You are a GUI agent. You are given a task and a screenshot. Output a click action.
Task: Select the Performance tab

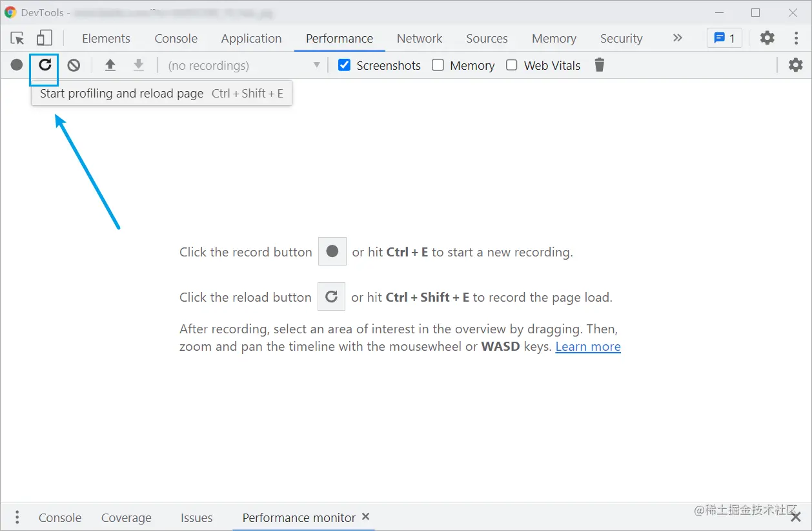pyautogui.click(x=340, y=38)
